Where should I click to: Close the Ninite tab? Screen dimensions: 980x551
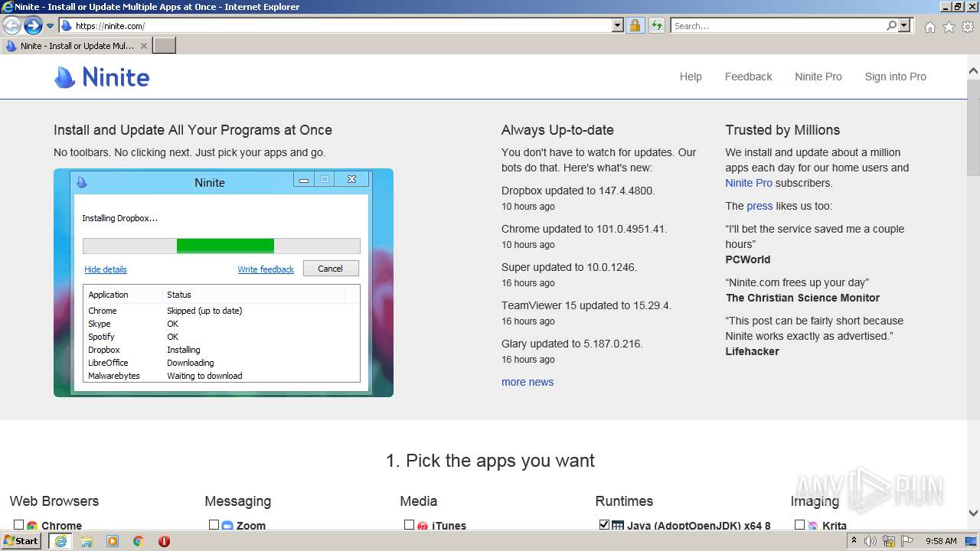tap(143, 46)
